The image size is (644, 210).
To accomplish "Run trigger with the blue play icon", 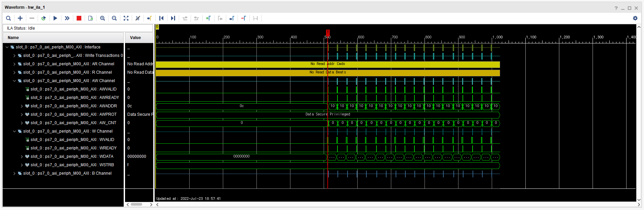I will (55, 18).
